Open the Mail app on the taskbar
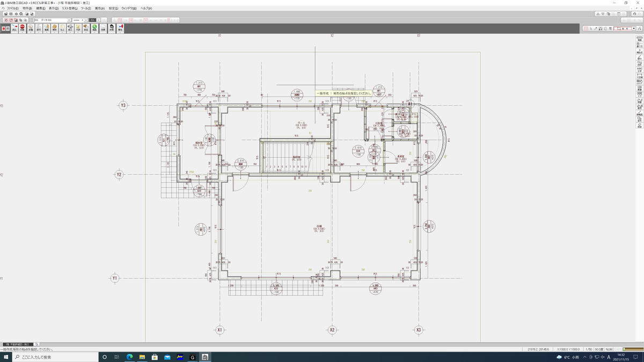 pyautogui.click(x=167, y=357)
